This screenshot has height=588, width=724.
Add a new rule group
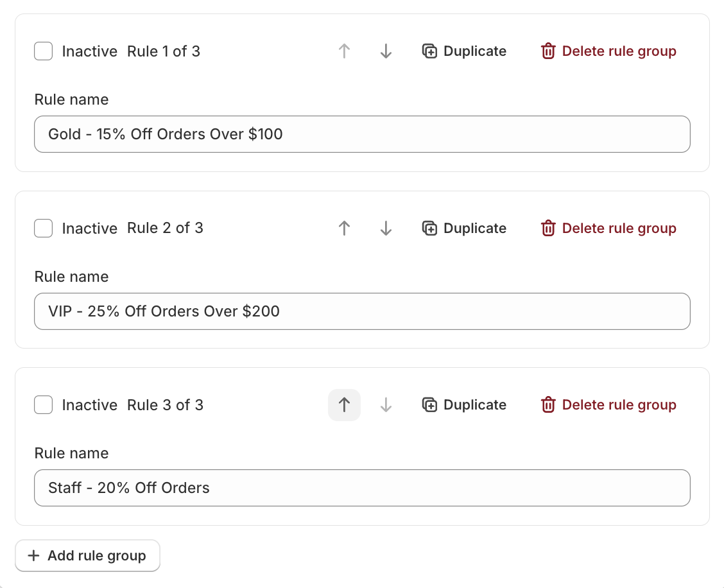click(87, 555)
